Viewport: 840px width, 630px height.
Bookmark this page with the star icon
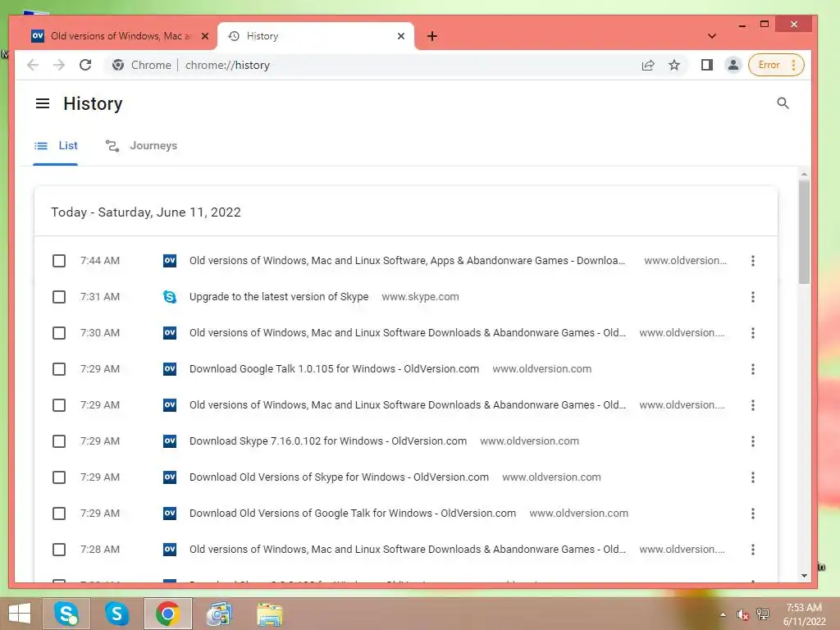pos(674,65)
